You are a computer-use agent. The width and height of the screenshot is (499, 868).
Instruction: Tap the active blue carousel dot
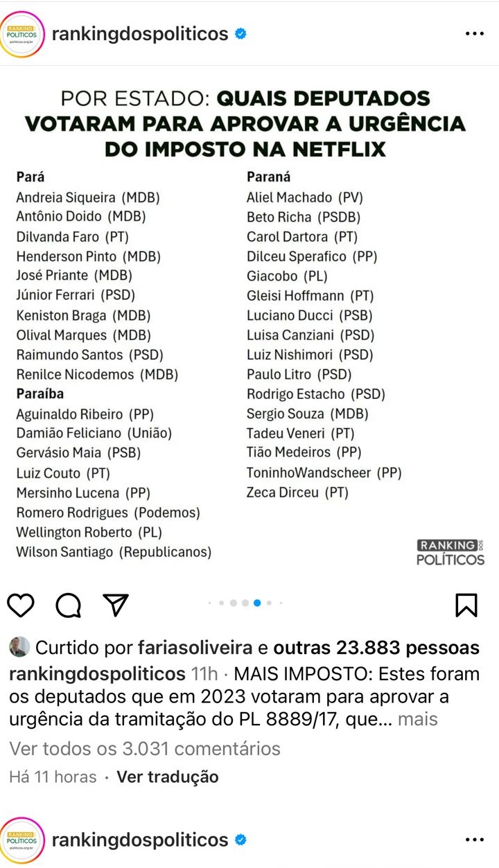[257, 603]
